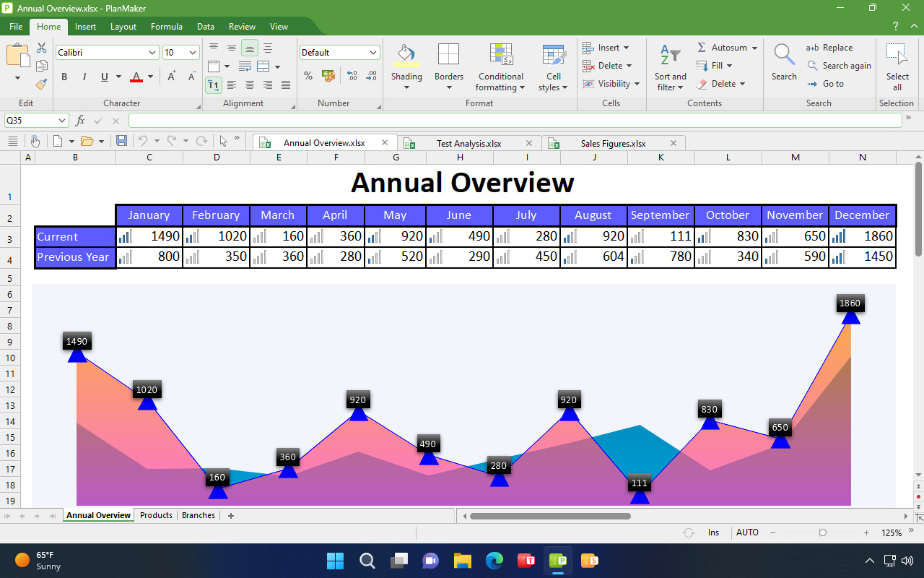Click the Go to button

click(825, 84)
